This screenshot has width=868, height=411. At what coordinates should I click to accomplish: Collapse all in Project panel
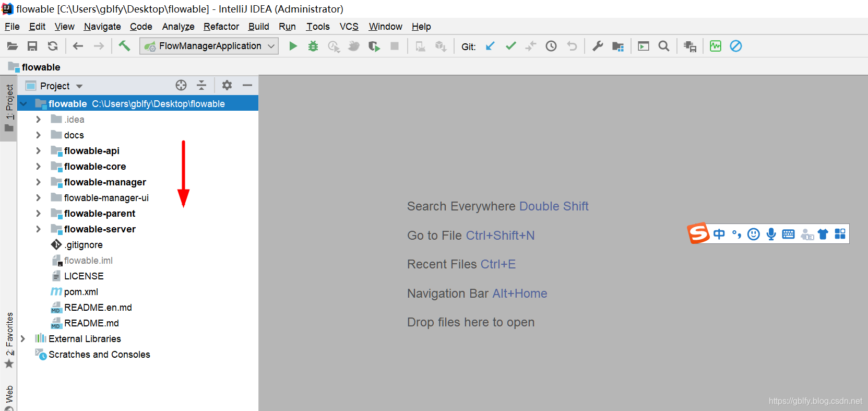pos(201,85)
